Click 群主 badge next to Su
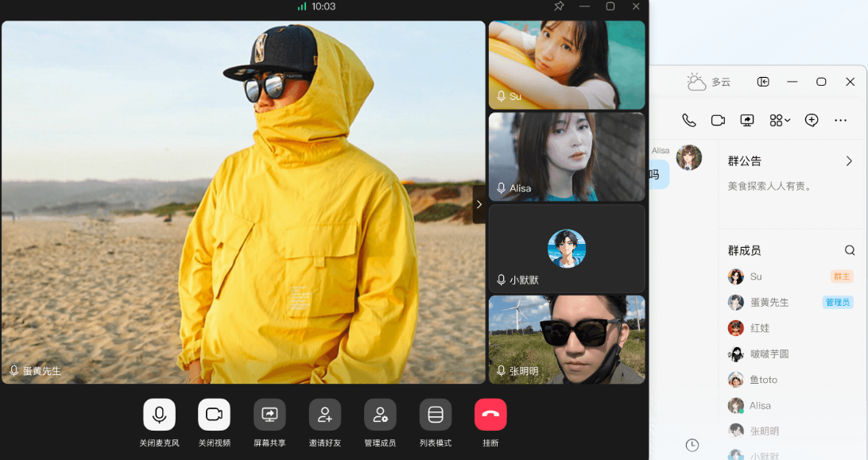The width and height of the screenshot is (868, 460). [842, 276]
